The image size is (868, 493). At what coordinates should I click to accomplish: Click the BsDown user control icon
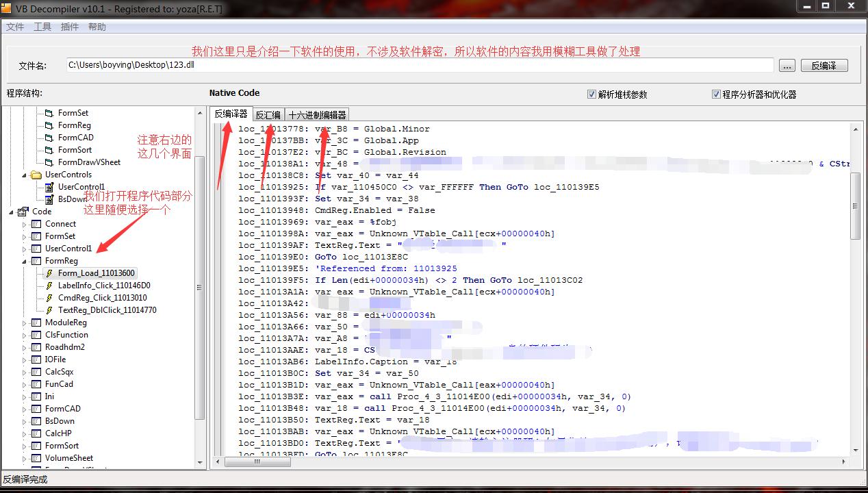click(49, 199)
